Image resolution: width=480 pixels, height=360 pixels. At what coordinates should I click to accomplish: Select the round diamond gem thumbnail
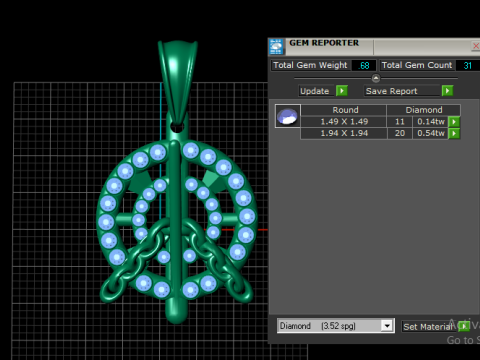[288, 116]
